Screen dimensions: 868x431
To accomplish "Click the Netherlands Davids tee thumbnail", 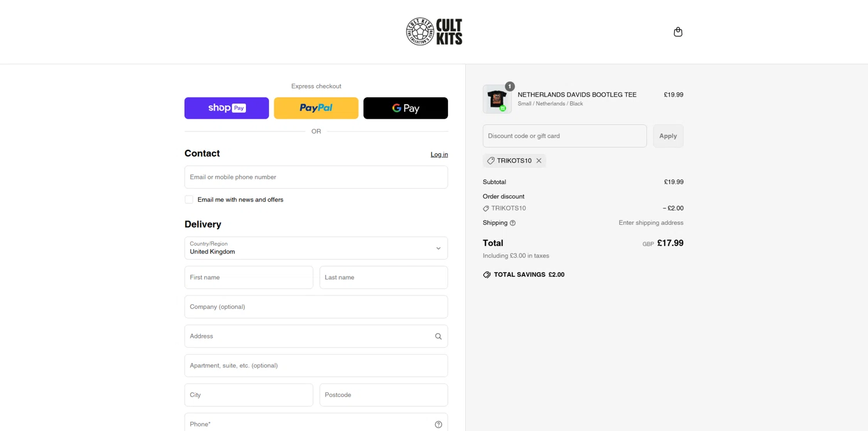I will coord(497,99).
